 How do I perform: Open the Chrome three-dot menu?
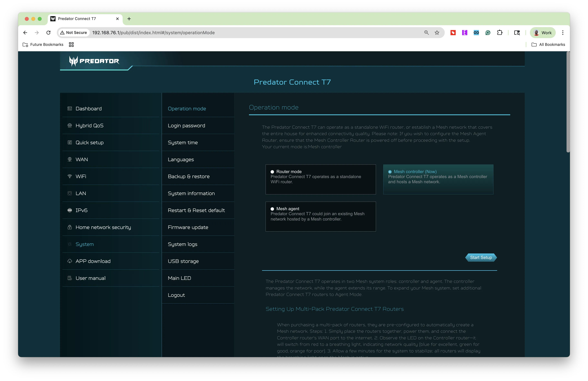(563, 33)
